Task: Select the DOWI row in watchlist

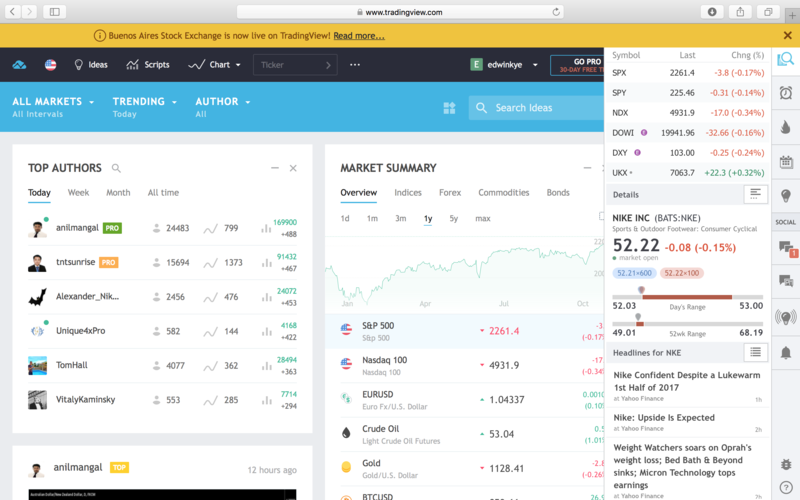Action: click(688, 133)
